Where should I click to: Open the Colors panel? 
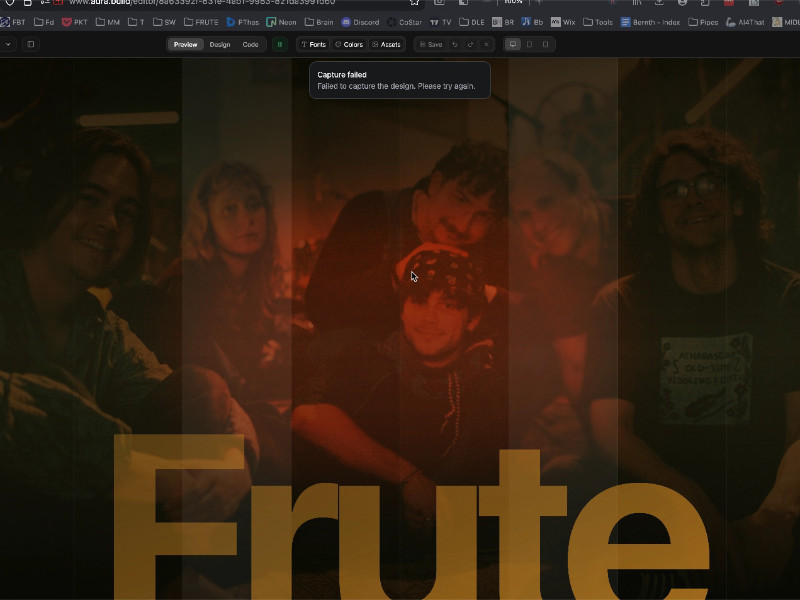[x=349, y=44]
